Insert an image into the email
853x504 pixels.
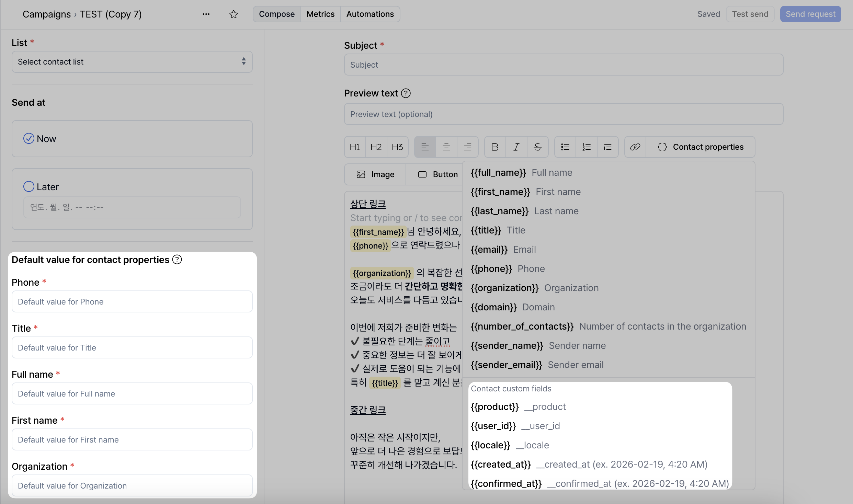click(x=375, y=174)
